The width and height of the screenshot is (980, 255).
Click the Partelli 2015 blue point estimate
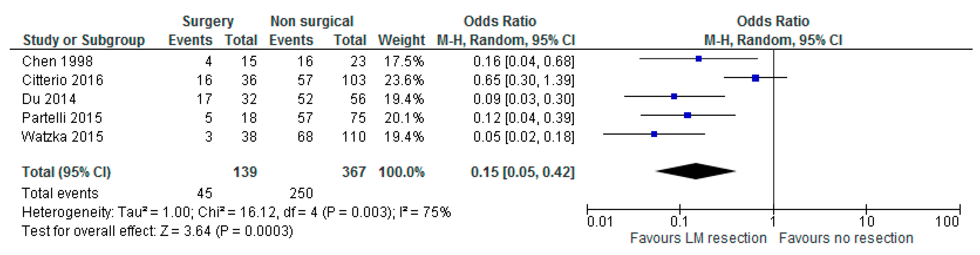(687, 115)
